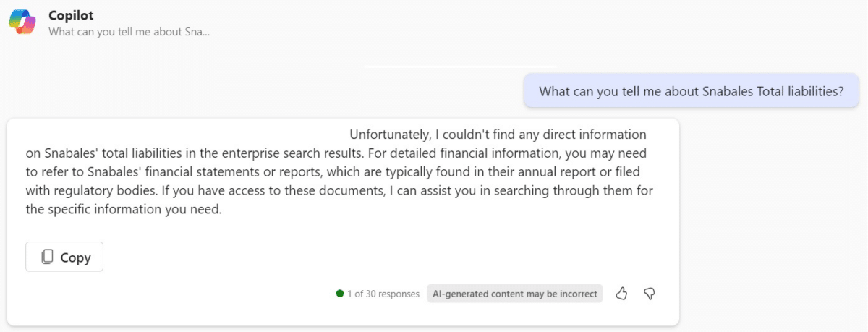Click the Copilot title text
The image size is (868, 332).
71,14
